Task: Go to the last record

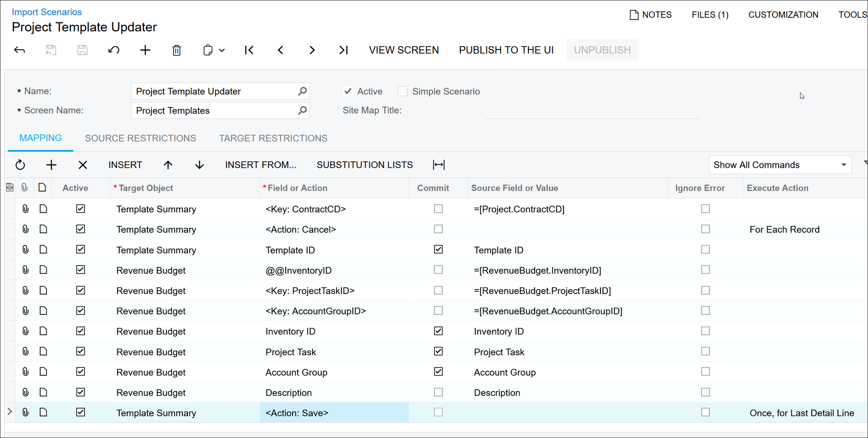Action: [343, 50]
